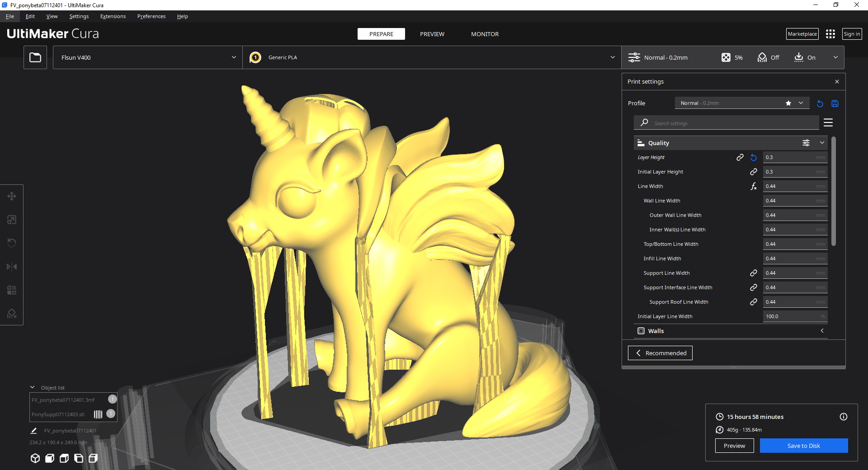Switch to 3D view using cube icon
The height and width of the screenshot is (470, 868).
click(x=35, y=458)
